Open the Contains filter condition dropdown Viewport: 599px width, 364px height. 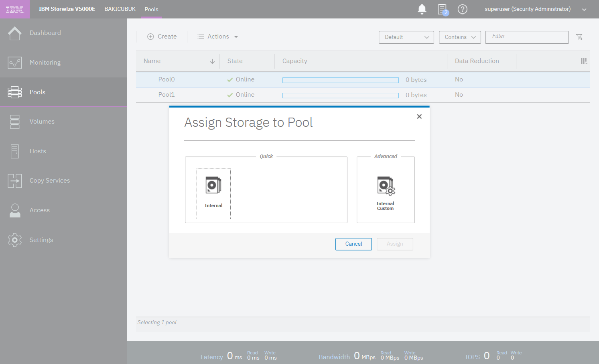[460, 37]
